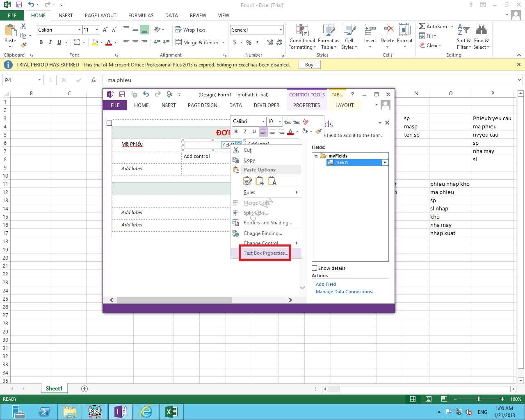Collapse the myFields tree node
The image size is (525, 420).
316,156
